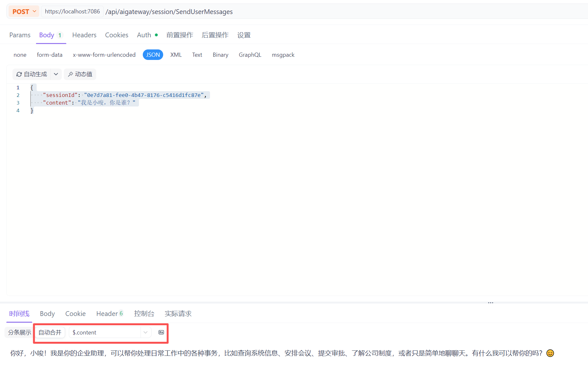Open the response 实际请求 tab
This screenshot has width=588, height=374.
pyautogui.click(x=178, y=314)
